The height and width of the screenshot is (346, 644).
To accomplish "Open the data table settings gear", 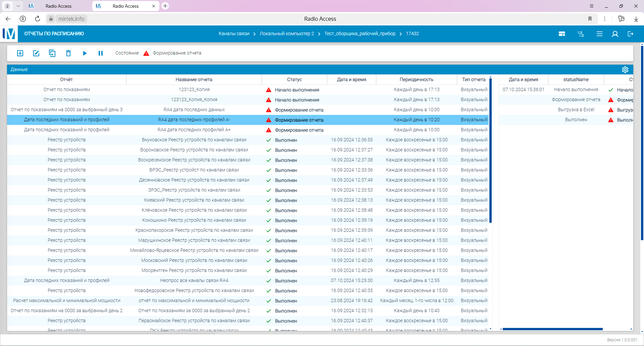I will (625, 70).
